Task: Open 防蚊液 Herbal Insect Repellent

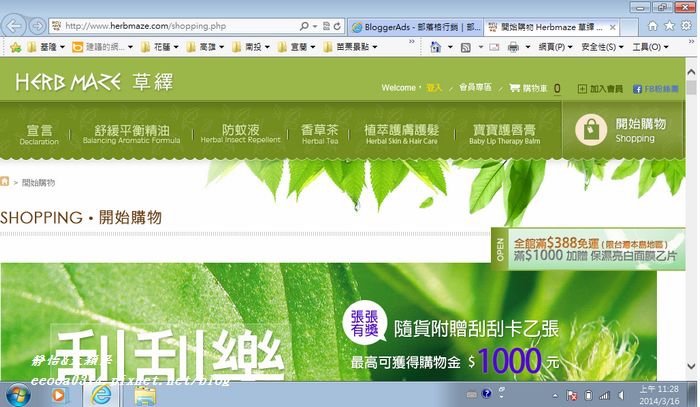Action: [241, 133]
